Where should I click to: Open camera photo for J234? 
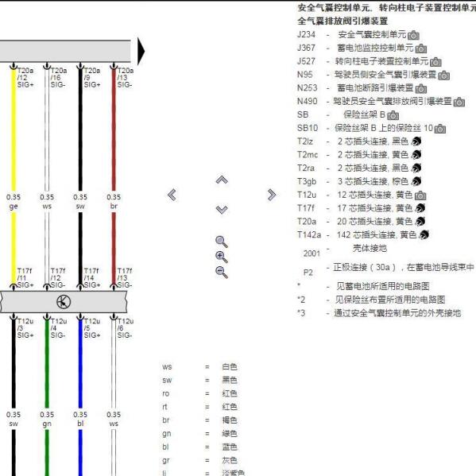click(x=413, y=35)
